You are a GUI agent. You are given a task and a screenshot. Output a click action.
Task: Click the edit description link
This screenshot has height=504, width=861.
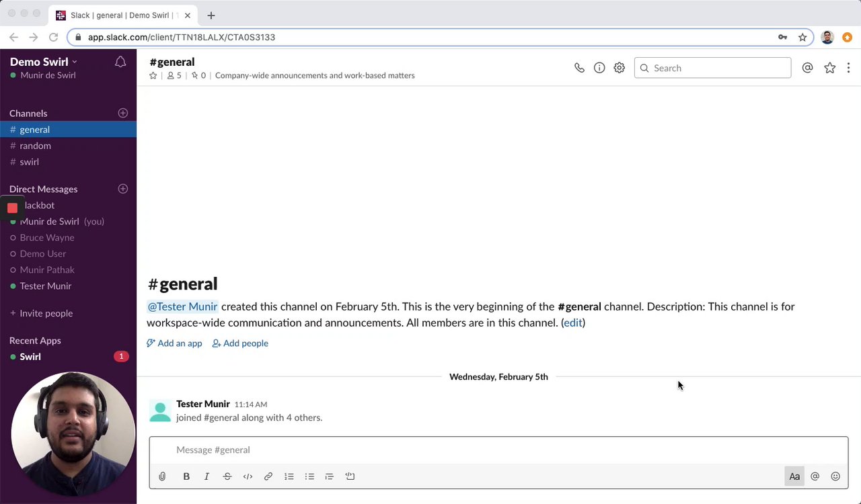coord(573,323)
